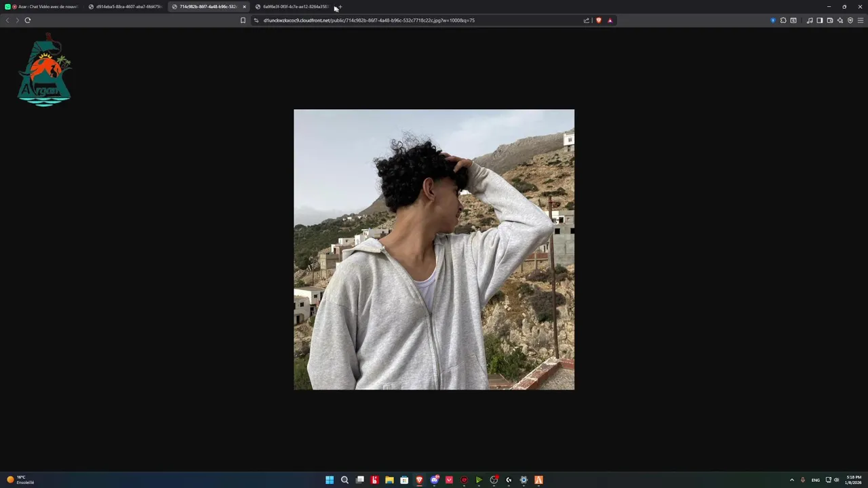Open Brave Wallet
The width and height of the screenshot is (868, 488).
830,20
